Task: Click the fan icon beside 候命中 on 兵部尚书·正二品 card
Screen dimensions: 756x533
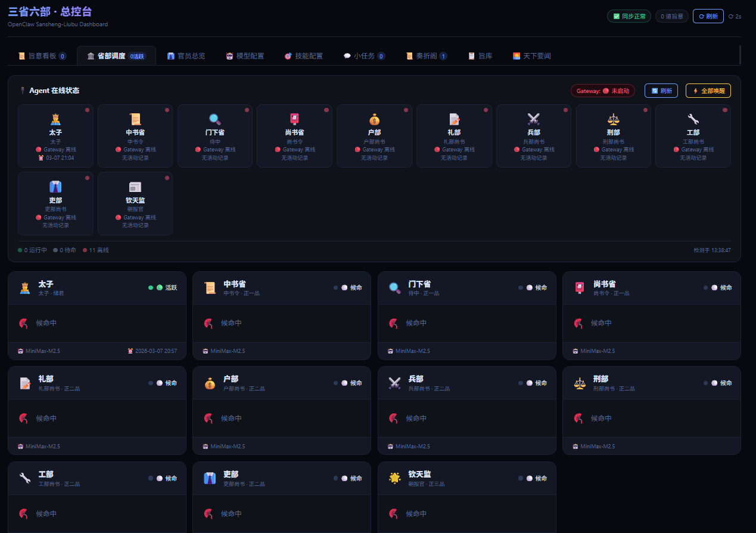Action: click(x=394, y=419)
